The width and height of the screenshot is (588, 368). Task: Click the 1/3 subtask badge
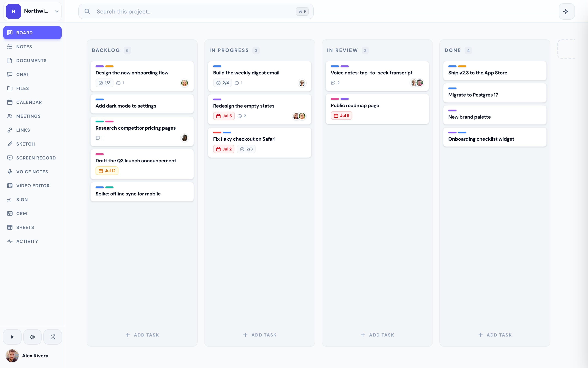click(x=105, y=83)
